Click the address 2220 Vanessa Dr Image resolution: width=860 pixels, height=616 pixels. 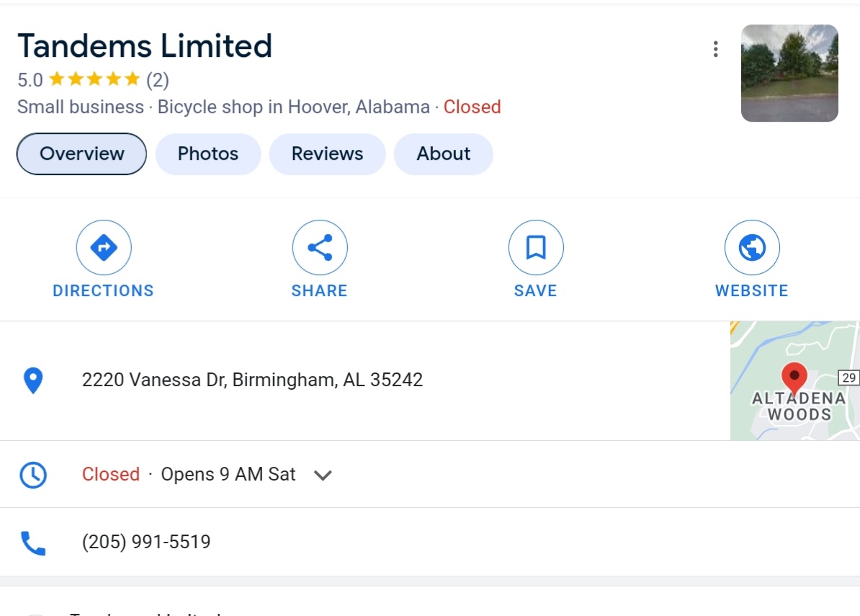tap(252, 380)
